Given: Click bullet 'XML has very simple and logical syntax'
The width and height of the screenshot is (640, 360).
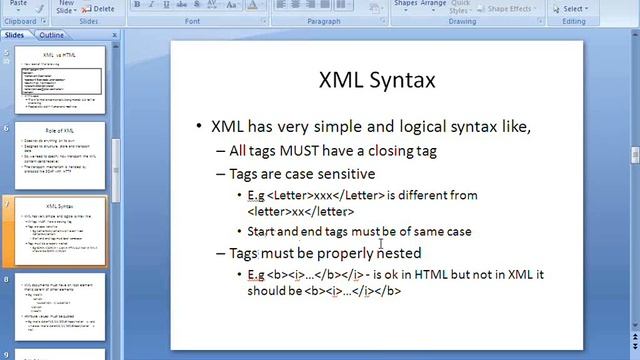Looking at the screenshot, I should (371, 127).
